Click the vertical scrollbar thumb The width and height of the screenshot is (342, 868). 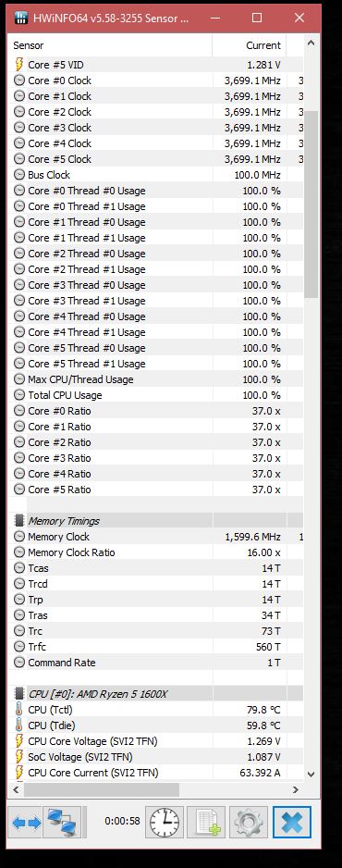(311, 205)
